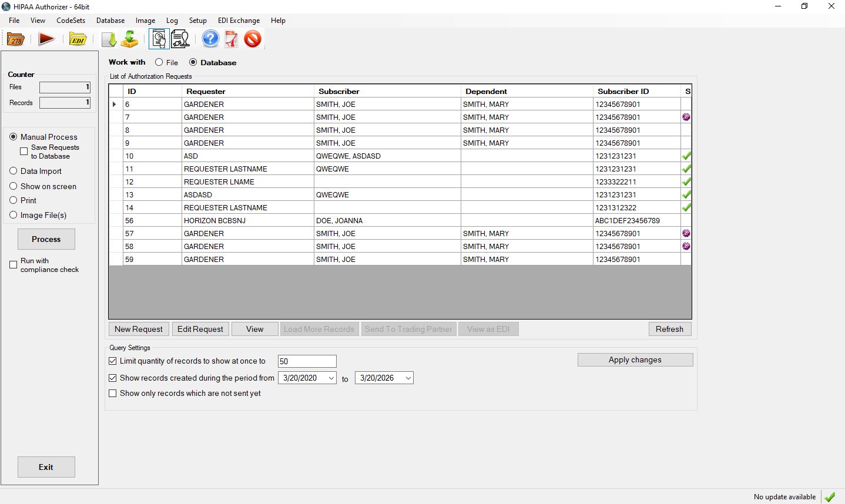This screenshot has height=504, width=845.
Task: Select the DOE, JOANNA subscriber cell
Action: point(387,220)
